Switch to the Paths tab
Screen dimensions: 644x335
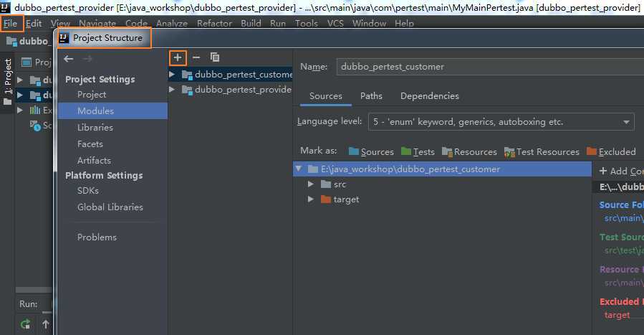pos(371,96)
